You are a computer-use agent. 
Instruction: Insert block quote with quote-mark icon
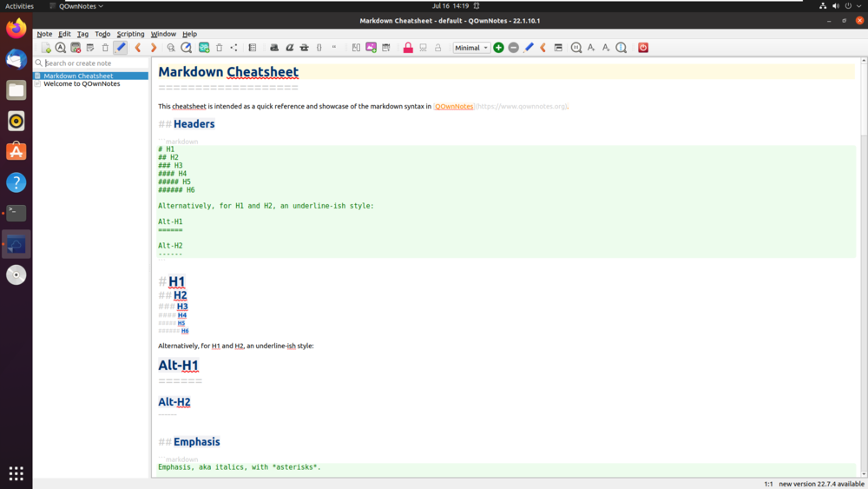(334, 48)
